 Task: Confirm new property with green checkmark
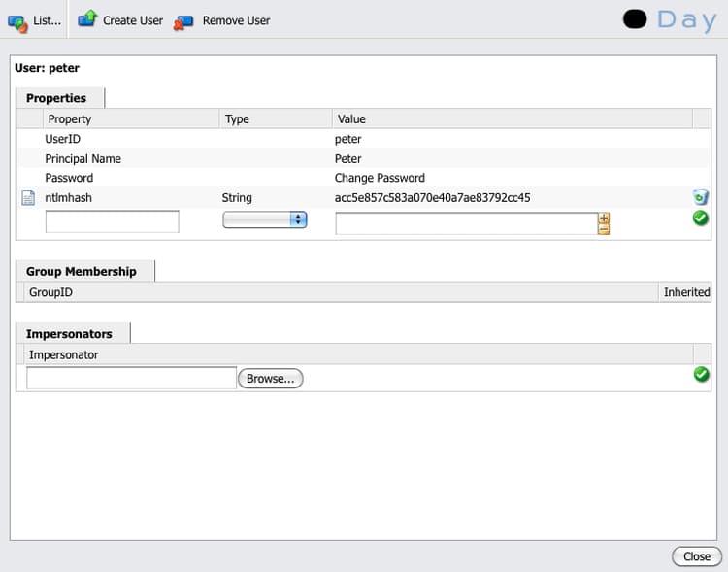point(700,218)
